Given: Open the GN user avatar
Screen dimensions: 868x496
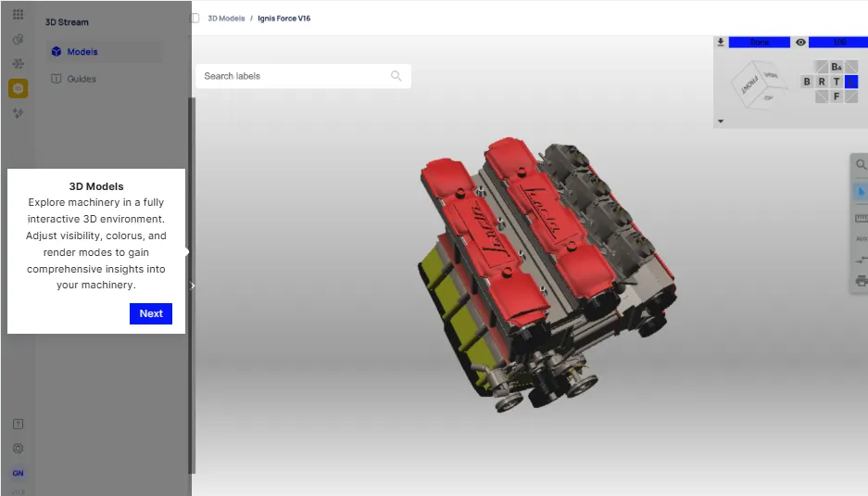Looking at the screenshot, I should (x=18, y=473).
